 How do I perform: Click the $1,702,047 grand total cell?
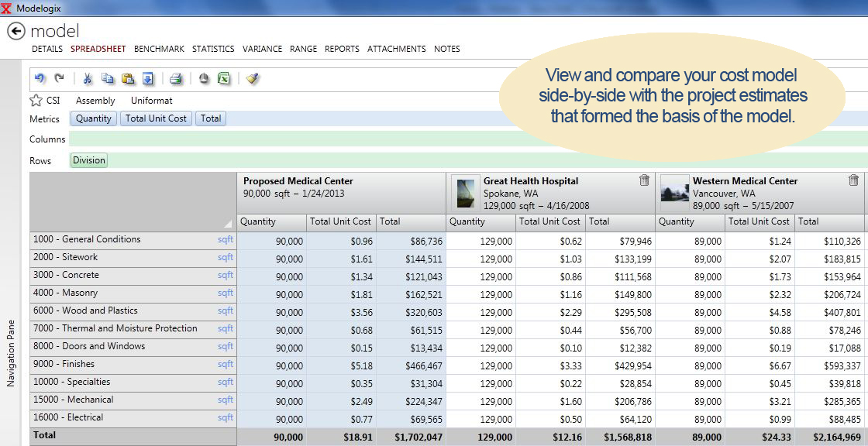coord(411,437)
